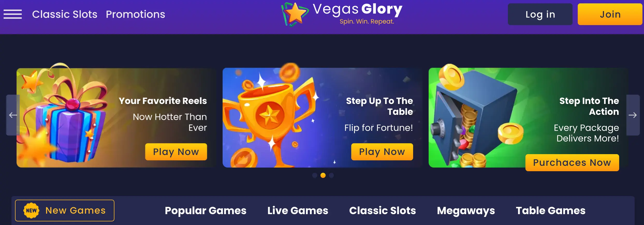
Task: Switch to the Live Games tab
Action: tap(298, 211)
